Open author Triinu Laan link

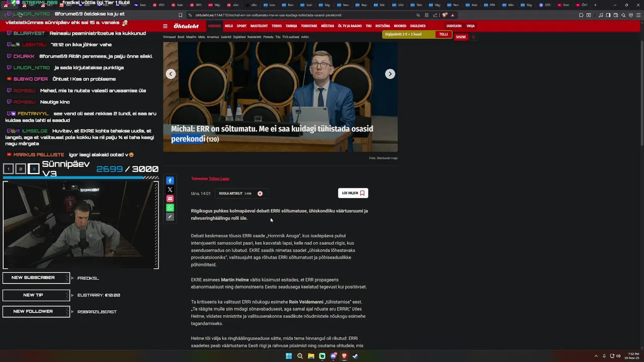(219, 178)
